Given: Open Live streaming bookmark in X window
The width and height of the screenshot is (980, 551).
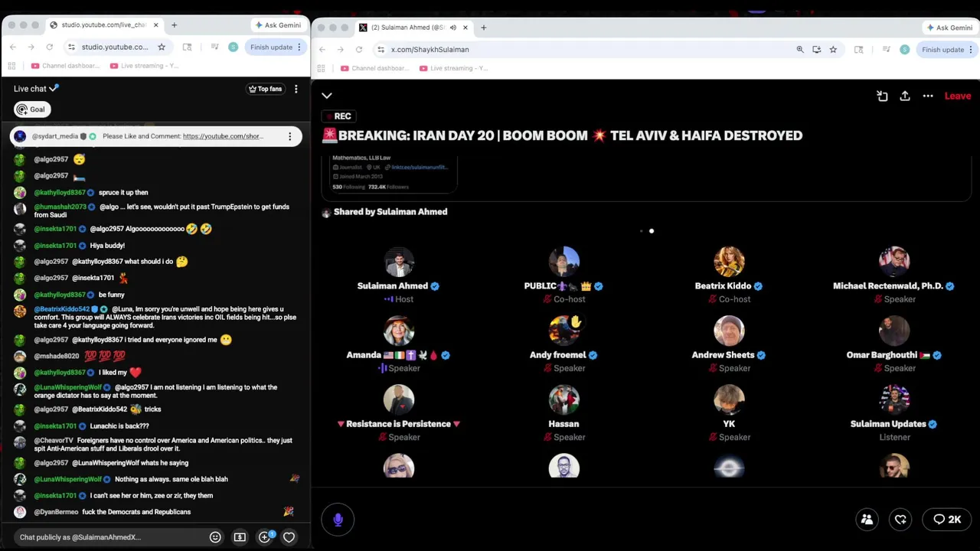Looking at the screenshot, I should [454, 68].
